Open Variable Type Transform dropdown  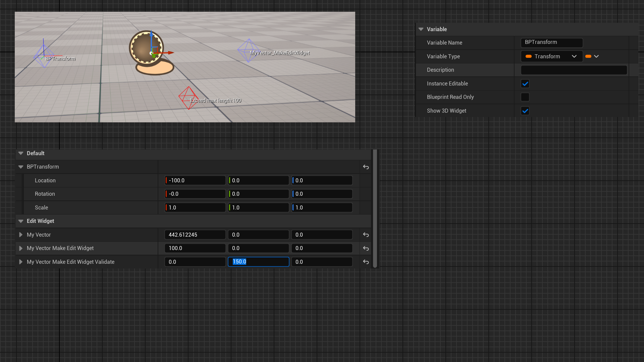click(551, 56)
